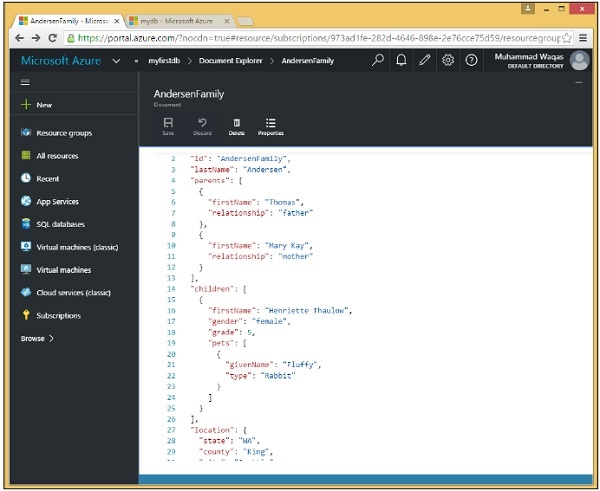Click the Discard changes icon
This screenshot has height=491, width=600.
coord(202,125)
